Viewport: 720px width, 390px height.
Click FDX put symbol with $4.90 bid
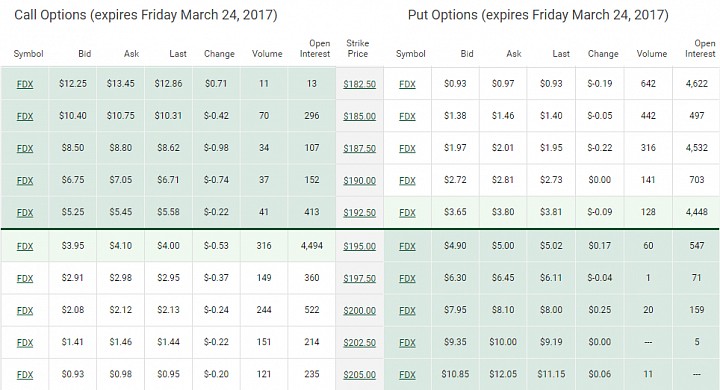(407, 246)
